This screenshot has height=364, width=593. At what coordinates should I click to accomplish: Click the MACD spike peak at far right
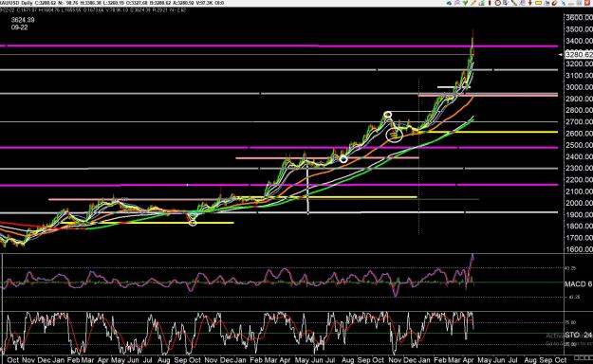(473, 256)
